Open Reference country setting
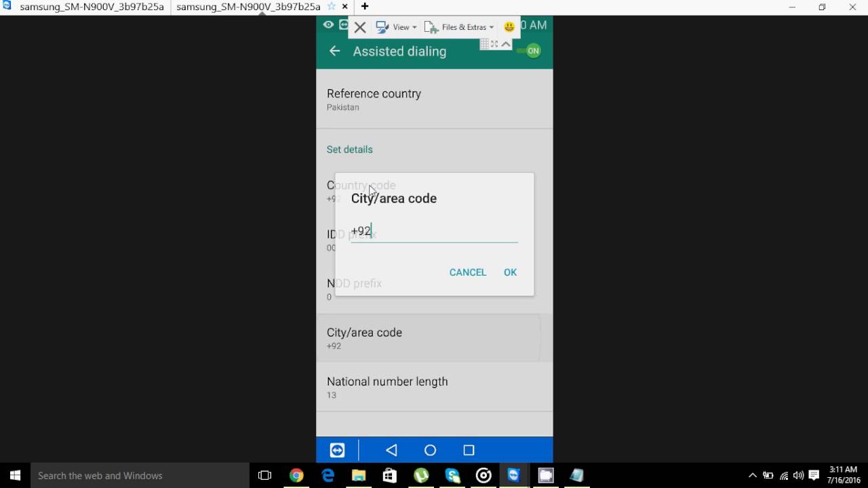Viewport: 868px width, 488px height. click(x=434, y=100)
